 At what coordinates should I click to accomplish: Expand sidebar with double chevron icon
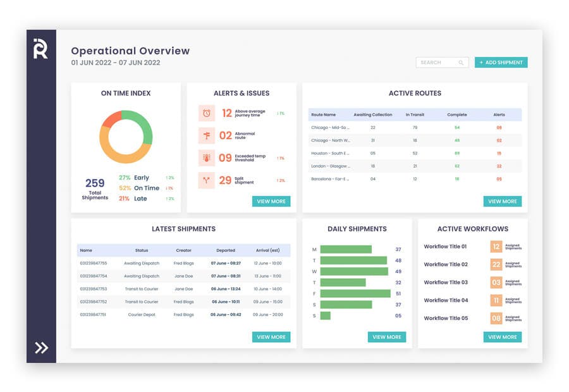point(41,347)
